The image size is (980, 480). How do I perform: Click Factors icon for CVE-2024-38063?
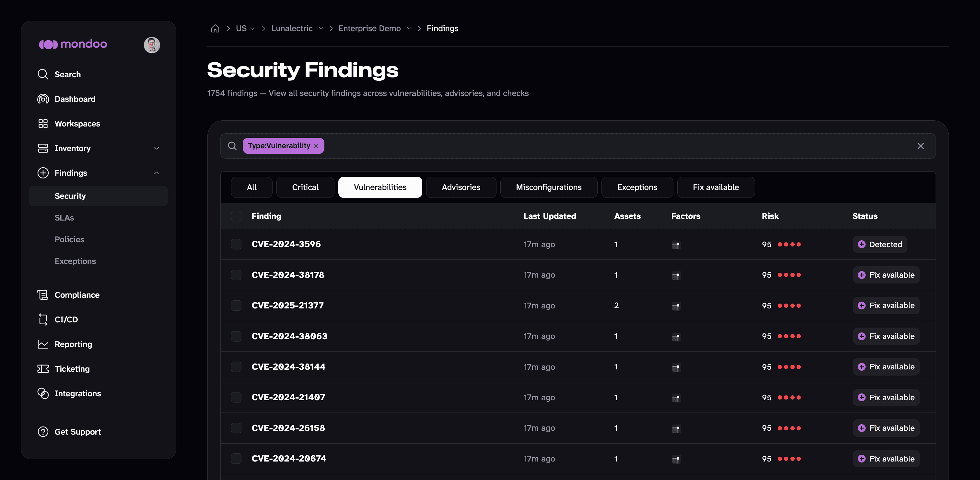676,337
